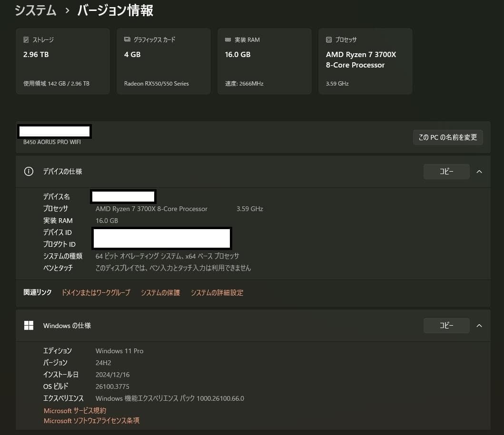Open the システムの詳細設定 link

click(x=217, y=292)
